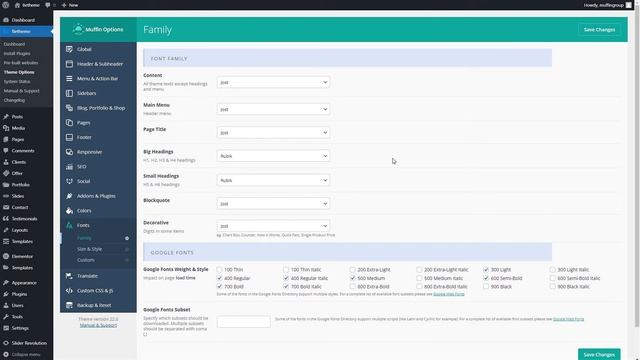
Task: Open the Main Menu font dropdown
Action: coord(273,109)
